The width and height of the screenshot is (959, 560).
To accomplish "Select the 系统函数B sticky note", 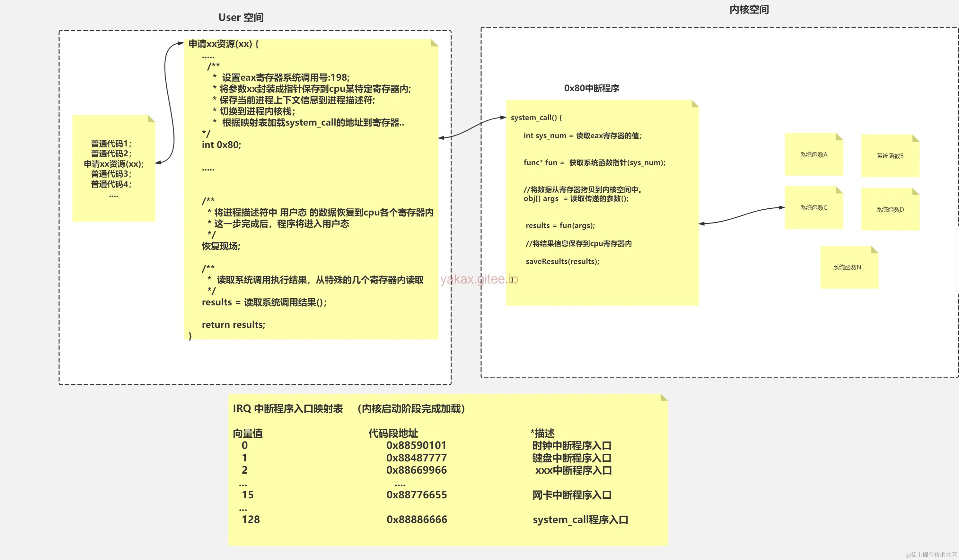I will (x=890, y=156).
